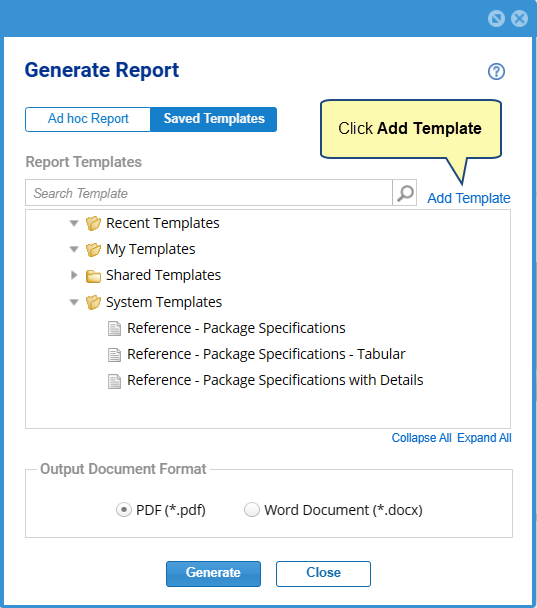The width and height of the screenshot is (537, 608).
Task: Switch to the Saved Templates tab
Action: click(214, 119)
